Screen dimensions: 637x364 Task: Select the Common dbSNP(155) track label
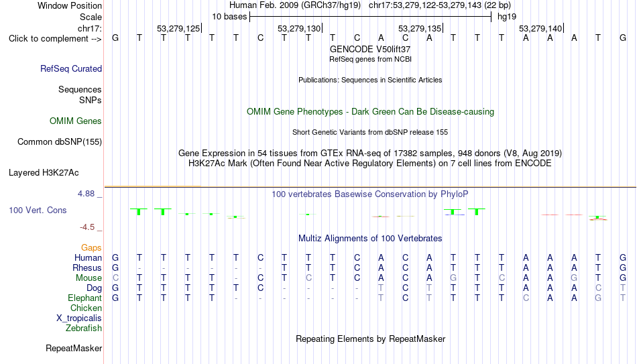pyautogui.click(x=59, y=142)
